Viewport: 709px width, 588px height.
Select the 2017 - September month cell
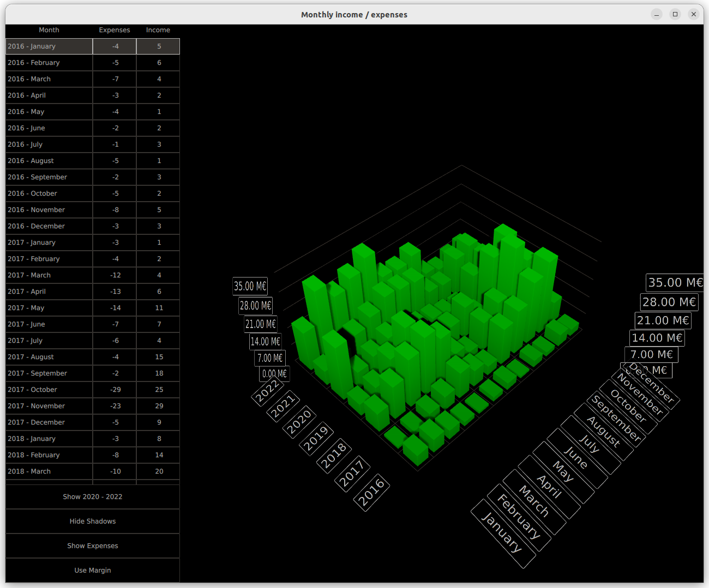pos(49,373)
